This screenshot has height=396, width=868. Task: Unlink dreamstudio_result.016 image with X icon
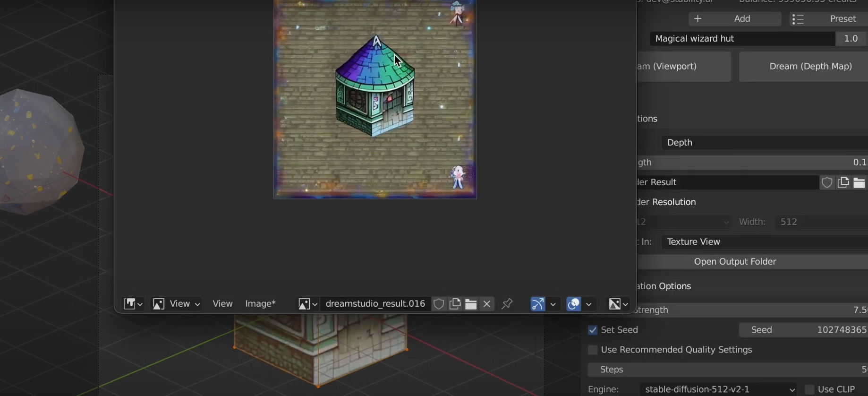[x=487, y=304]
